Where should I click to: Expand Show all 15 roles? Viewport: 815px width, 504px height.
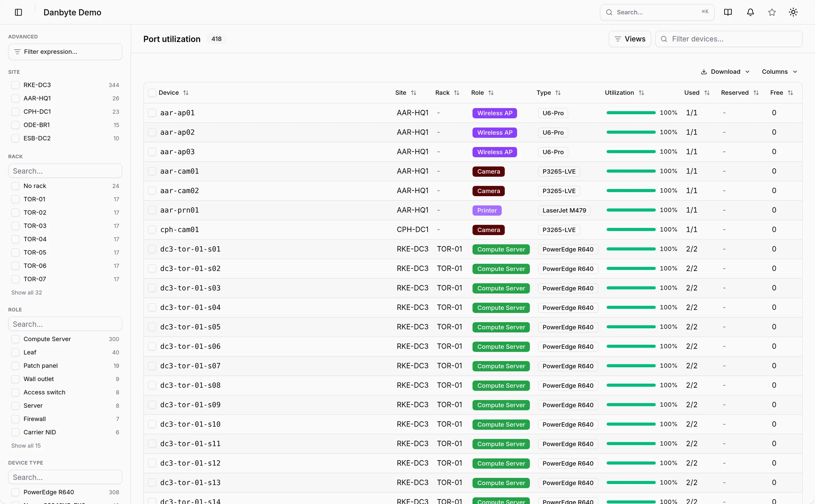(26, 446)
